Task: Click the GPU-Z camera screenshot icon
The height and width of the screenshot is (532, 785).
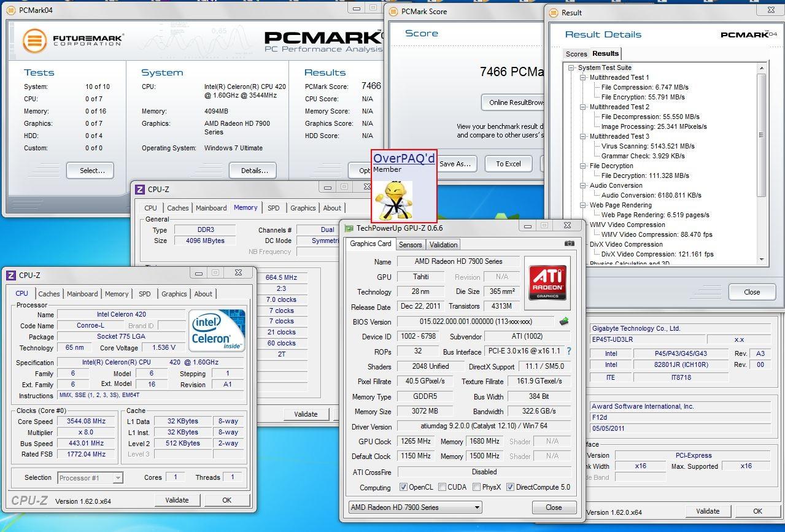Action: point(570,243)
